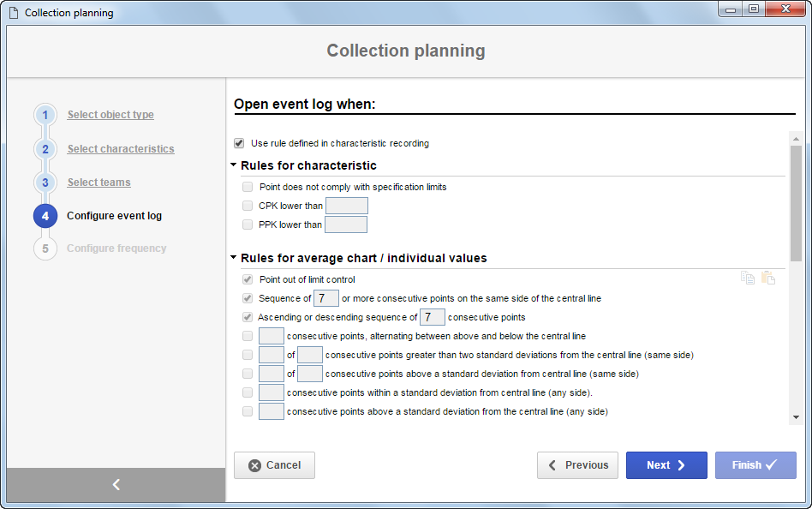Viewport: 812px width, 509px height.
Task: Collapse Rules for characteristic section
Action: [x=234, y=165]
